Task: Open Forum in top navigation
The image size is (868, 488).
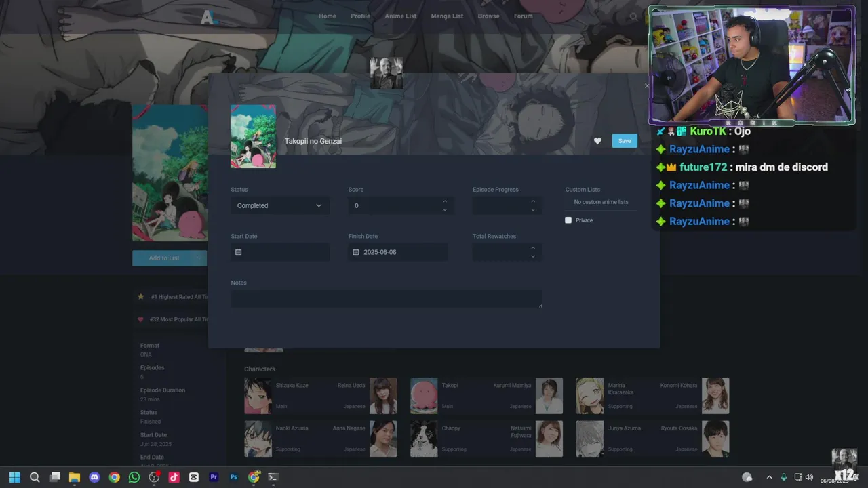Action: tap(523, 16)
